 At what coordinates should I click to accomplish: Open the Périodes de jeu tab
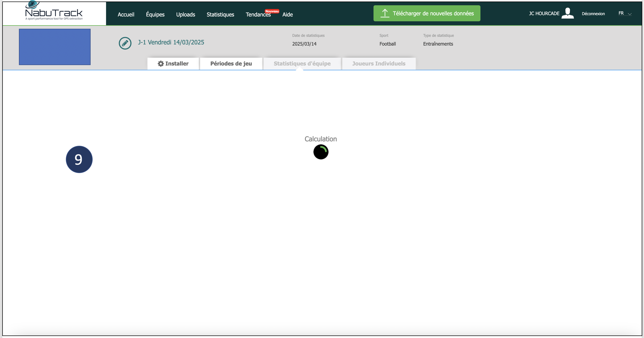(231, 64)
